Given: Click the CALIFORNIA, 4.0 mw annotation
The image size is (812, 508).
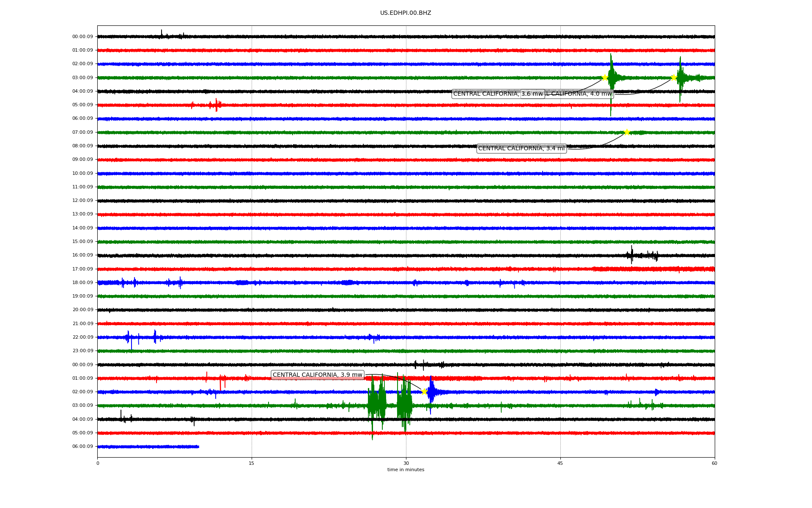Looking at the screenshot, I should tap(579, 94).
